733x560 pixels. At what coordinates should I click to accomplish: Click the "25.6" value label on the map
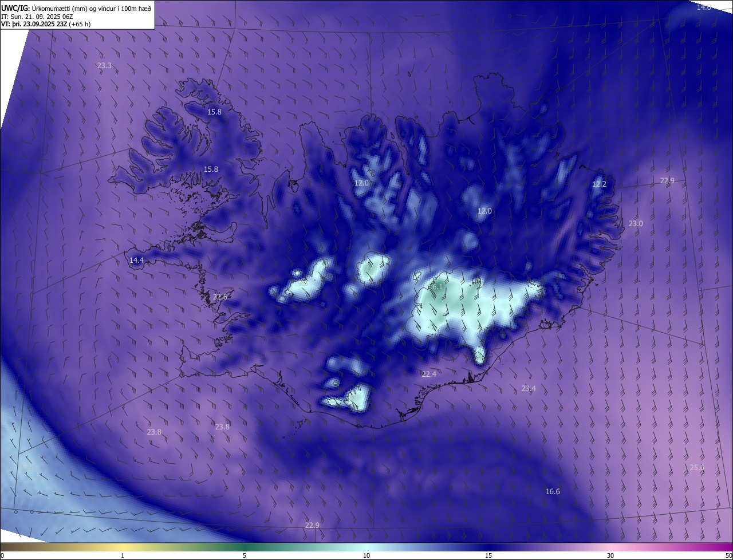coord(697,468)
